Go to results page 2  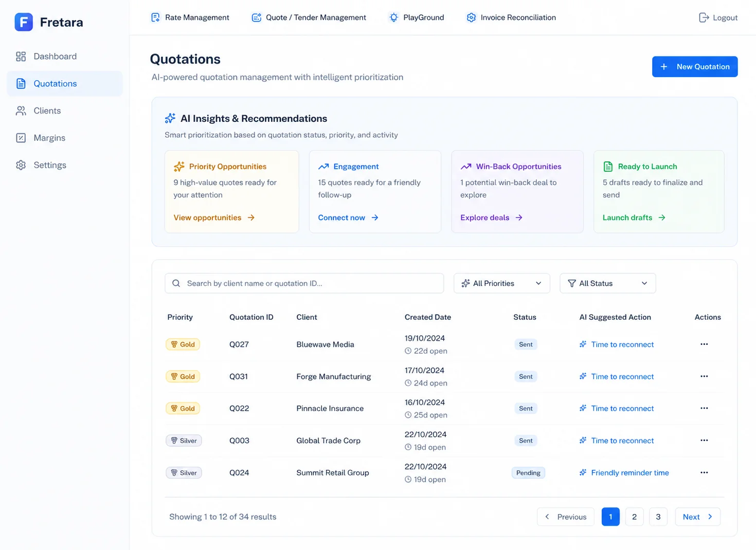click(634, 517)
